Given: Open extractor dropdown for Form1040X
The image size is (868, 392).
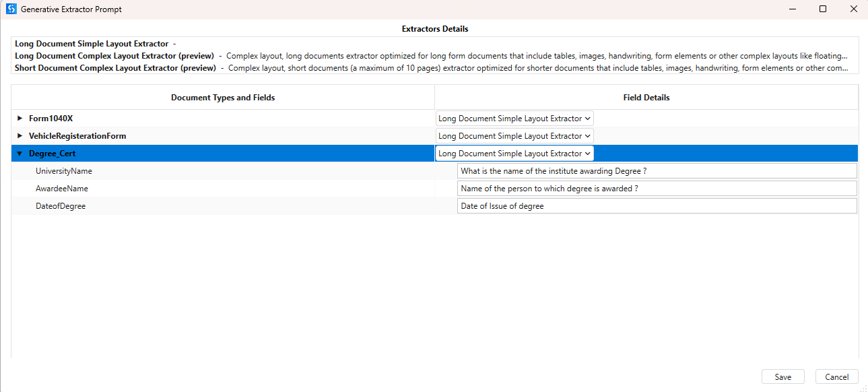Looking at the screenshot, I should coord(514,119).
